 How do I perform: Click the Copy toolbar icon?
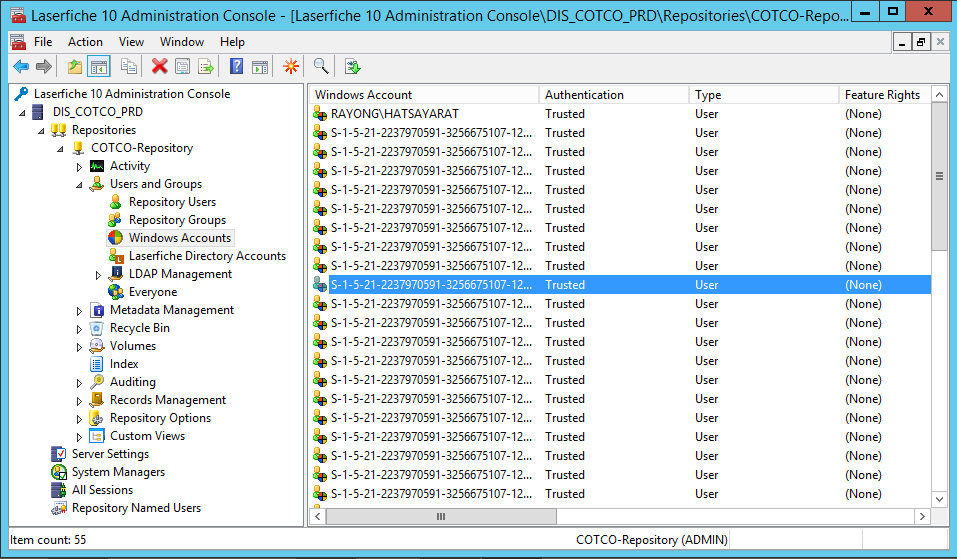point(128,67)
